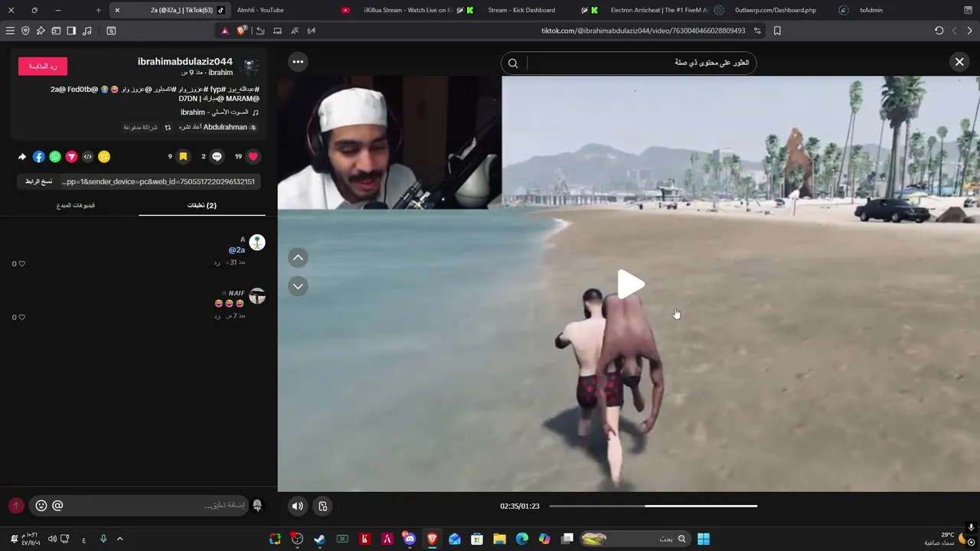Image resolution: width=980 pixels, height=551 pixels.
Task: Switch to the comments (2) tab
Action: click(x=202, y=205)
